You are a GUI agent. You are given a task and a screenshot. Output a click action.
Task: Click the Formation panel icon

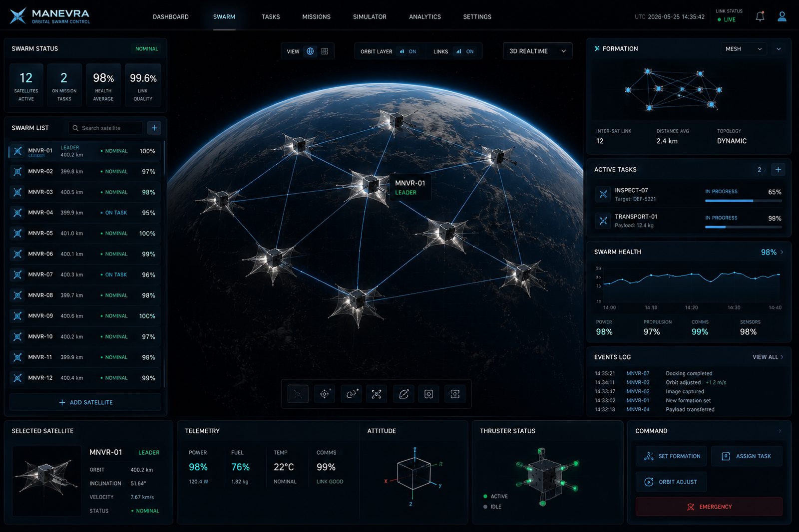tap(597, 48)
